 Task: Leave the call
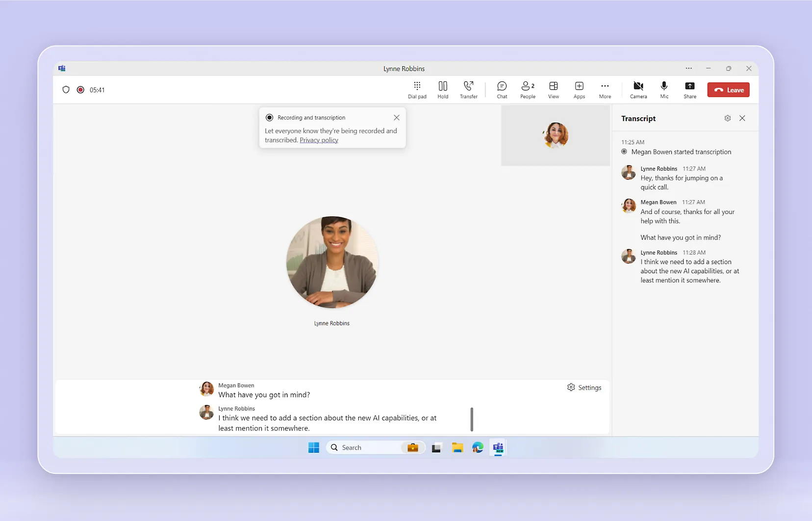[x=728, y=90]
